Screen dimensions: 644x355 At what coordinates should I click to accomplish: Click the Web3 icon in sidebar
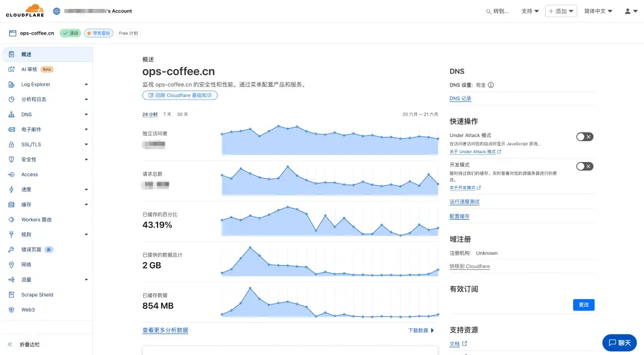click(11, 310)
